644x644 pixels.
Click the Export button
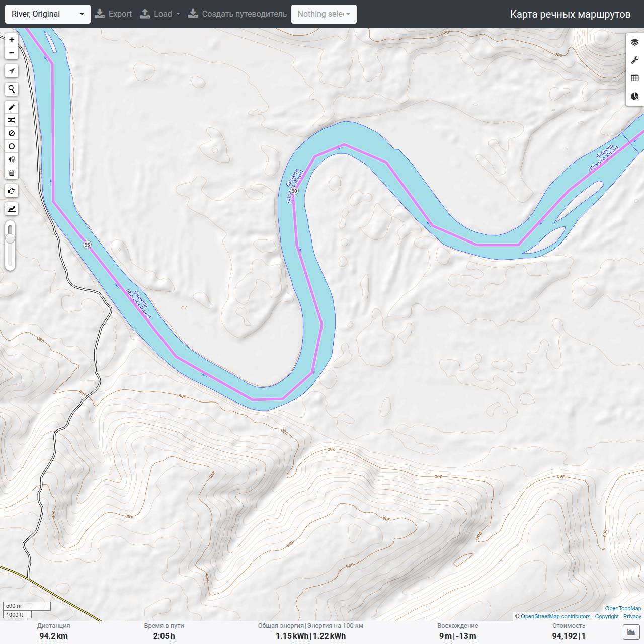(x=113, y=14)
